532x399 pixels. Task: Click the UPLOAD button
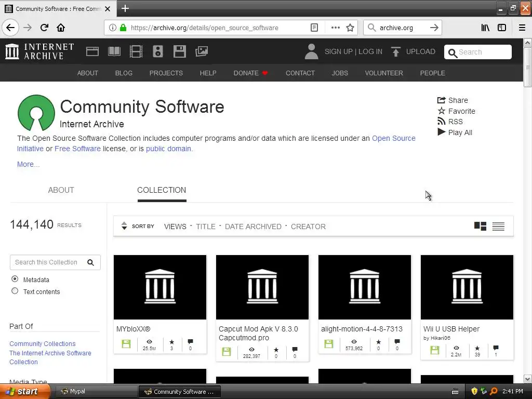413,51
